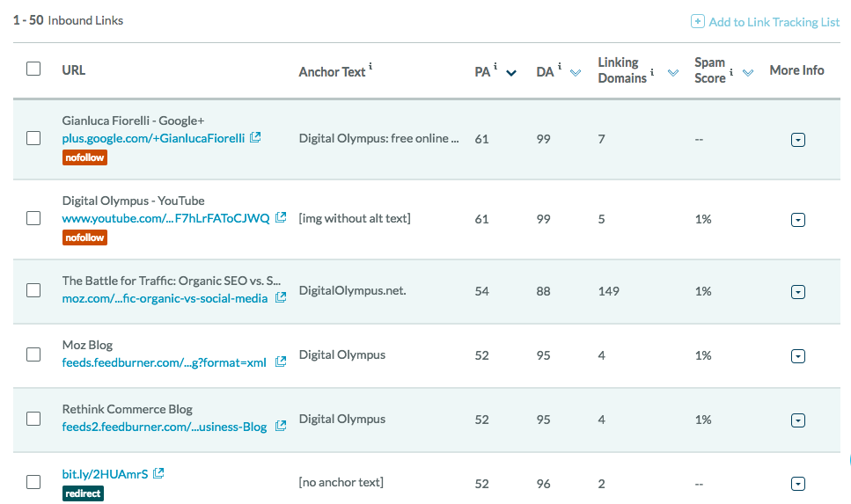Select the Gianluca Fiorelli Google+ row checkbox

pyautogui.click(x=33, y=138)
